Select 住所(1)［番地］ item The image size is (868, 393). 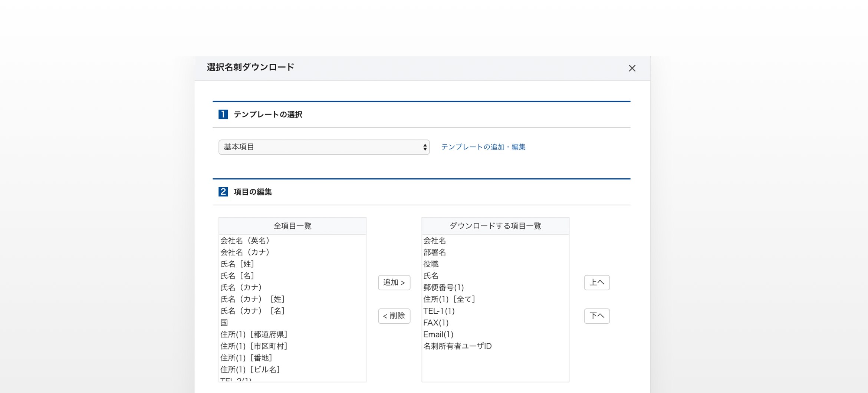(292, 358)
